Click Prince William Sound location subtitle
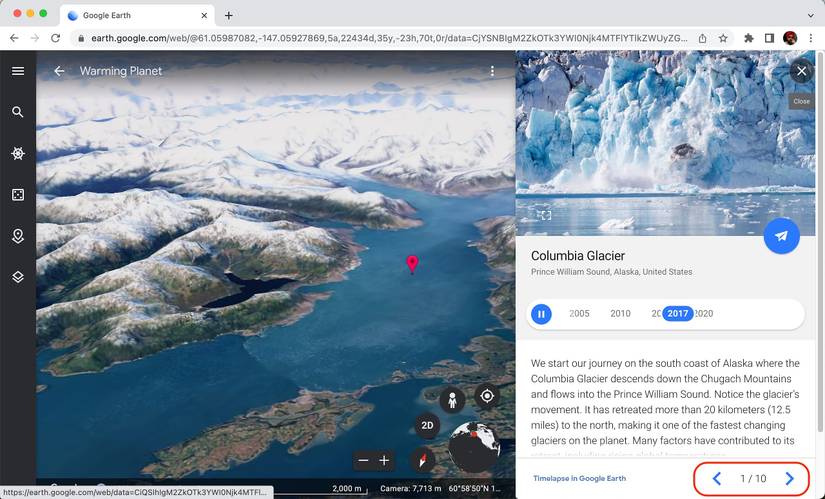 point(611,272)
